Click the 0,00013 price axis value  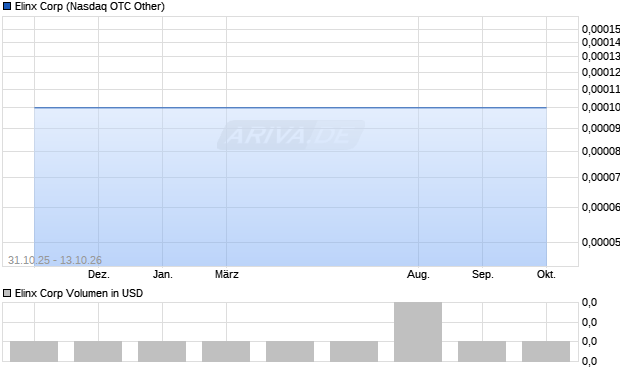click(601, 57)
